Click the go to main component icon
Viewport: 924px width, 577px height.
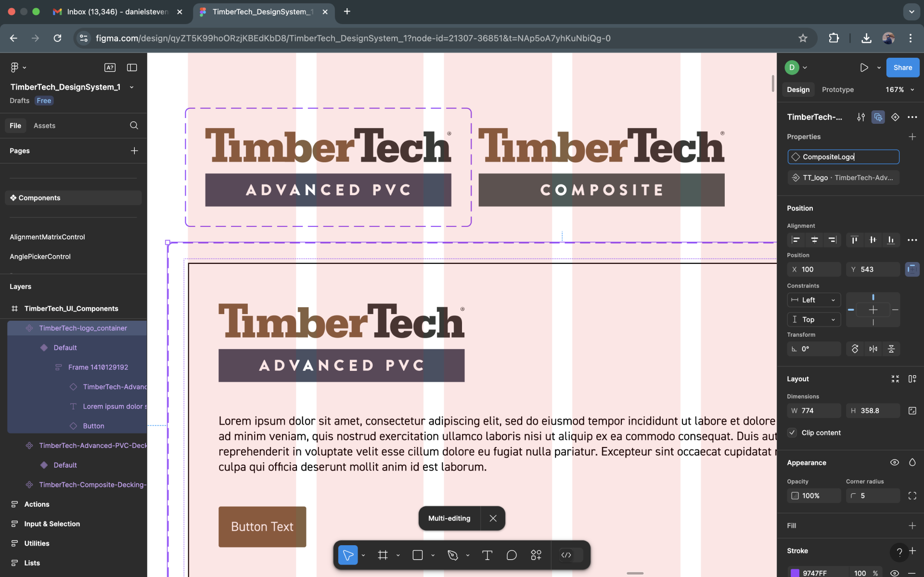pyautogui.click(x=878, y=117)
